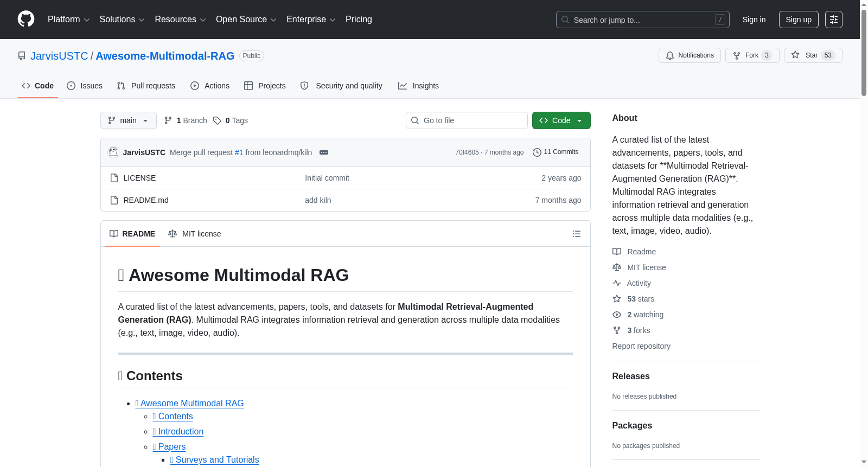868x467 pixels.
Task: Switch to the Pull requests tab
Action: [146, 86]
